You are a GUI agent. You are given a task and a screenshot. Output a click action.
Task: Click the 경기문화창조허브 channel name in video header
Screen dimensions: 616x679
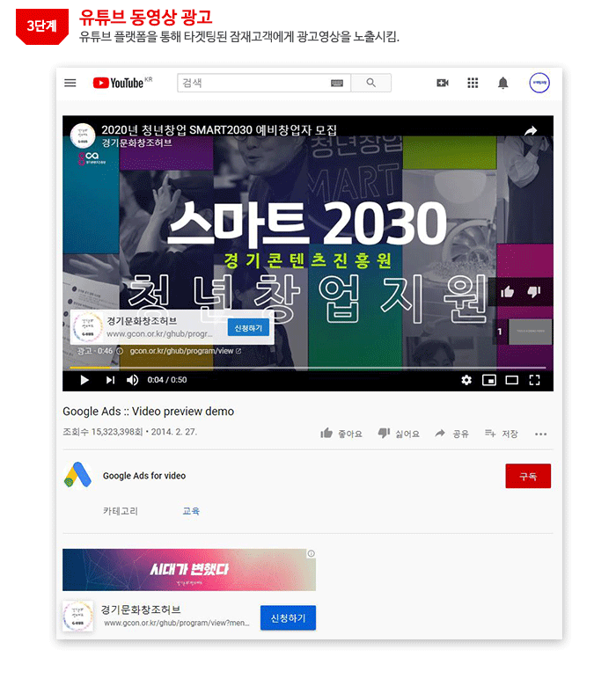(x=137, y=142)
